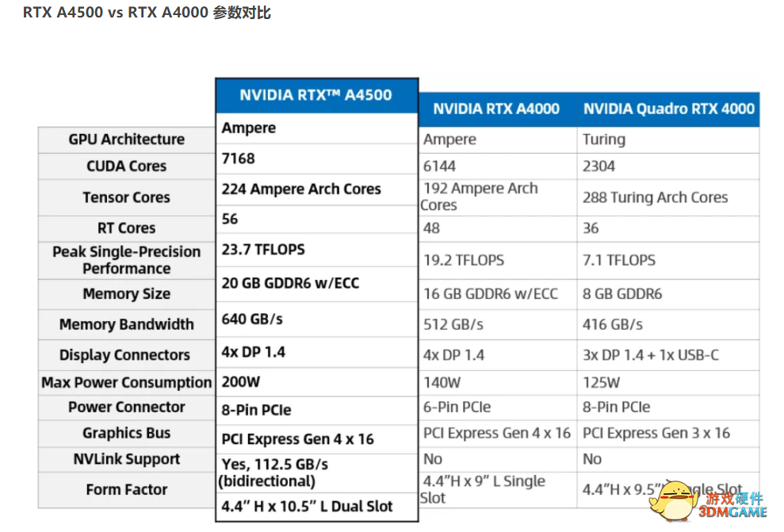Click the 3DMGAME duck mascot logo

tap(673, 501)
